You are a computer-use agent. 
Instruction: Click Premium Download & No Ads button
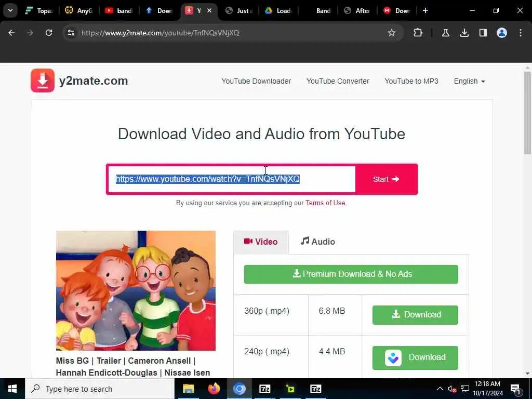coord(351,274)
